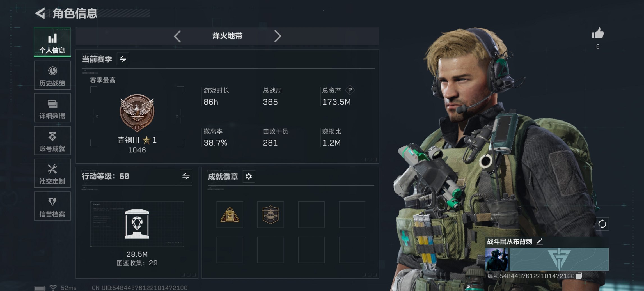This screenshot has height=291, width=644.
Task: Click the collection showcase thumbnail showing 28.5M
Action: pyautogui.click(x=137, y=224)
